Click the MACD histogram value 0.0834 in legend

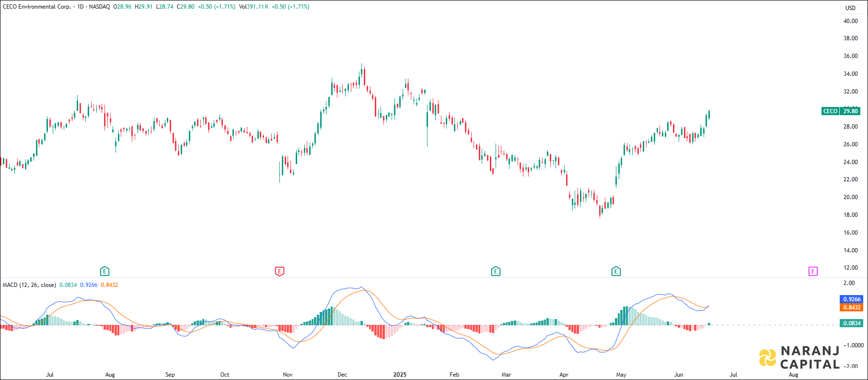(68, 285)
